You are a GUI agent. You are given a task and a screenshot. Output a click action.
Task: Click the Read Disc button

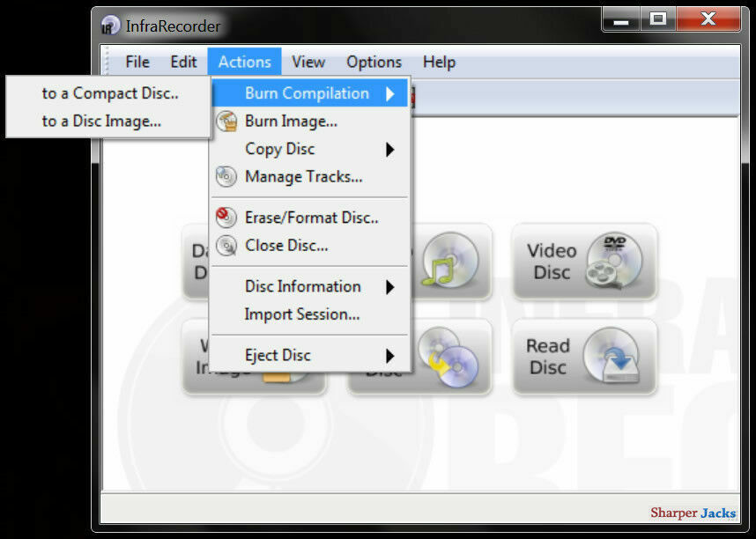click(583, 357)
